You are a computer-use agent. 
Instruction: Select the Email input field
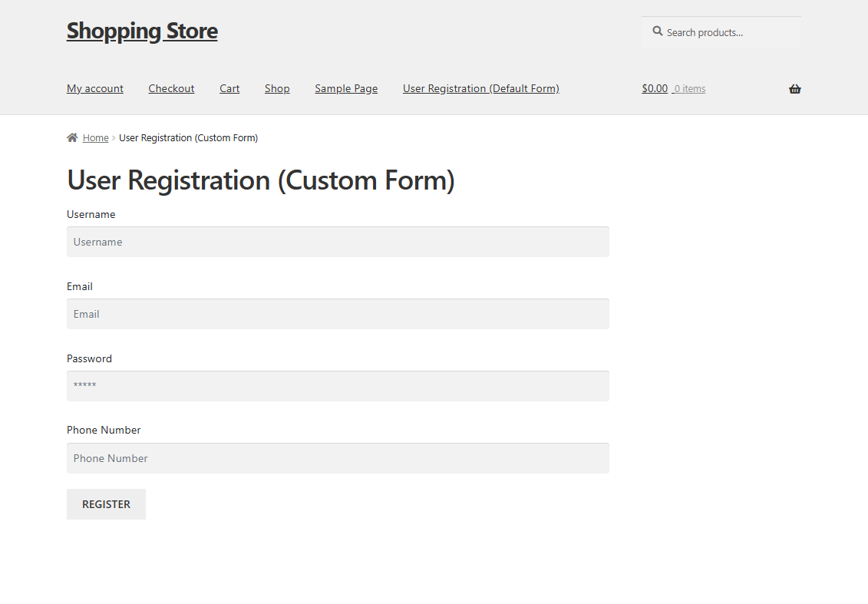coord(338,314)
